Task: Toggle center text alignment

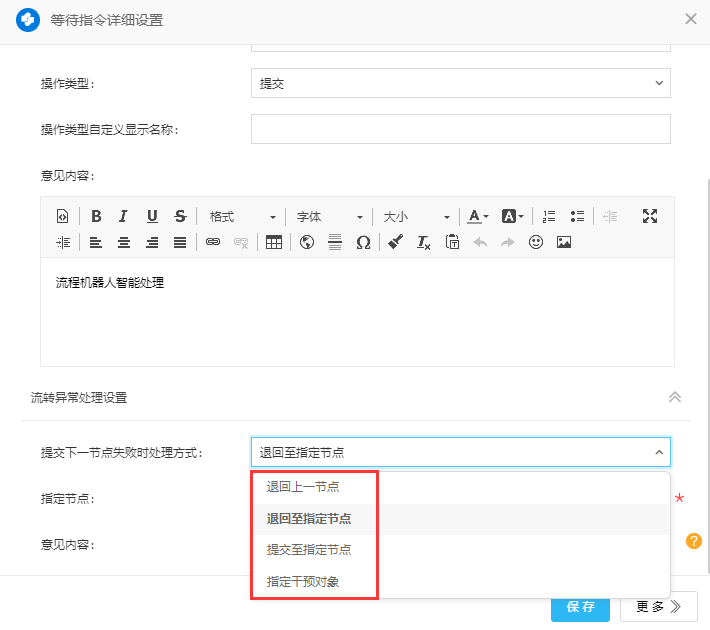Action: (x=124, y=242)
